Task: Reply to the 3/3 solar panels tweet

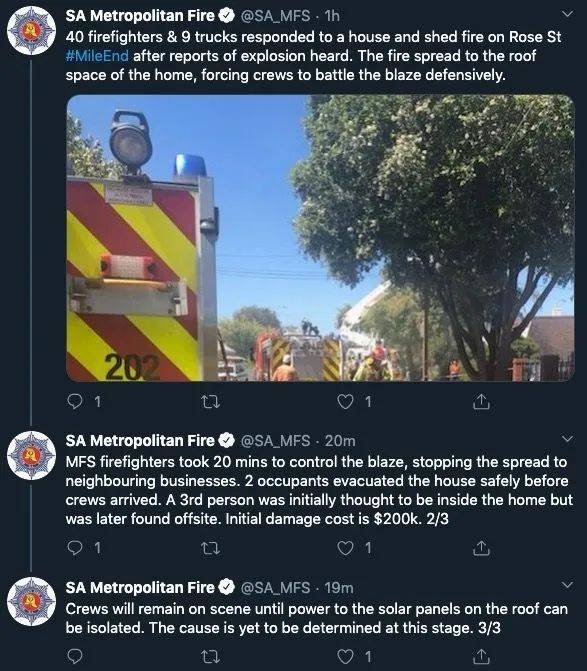Action: point(75,656)
